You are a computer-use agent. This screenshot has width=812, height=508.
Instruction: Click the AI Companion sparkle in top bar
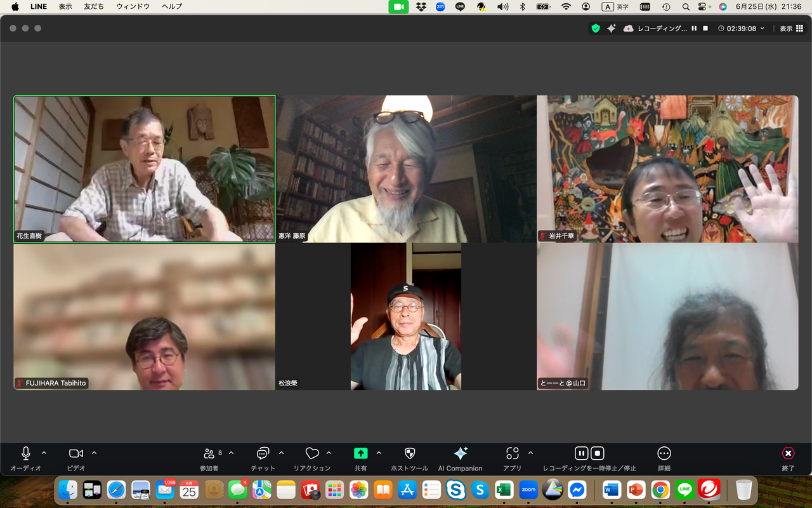612,28
